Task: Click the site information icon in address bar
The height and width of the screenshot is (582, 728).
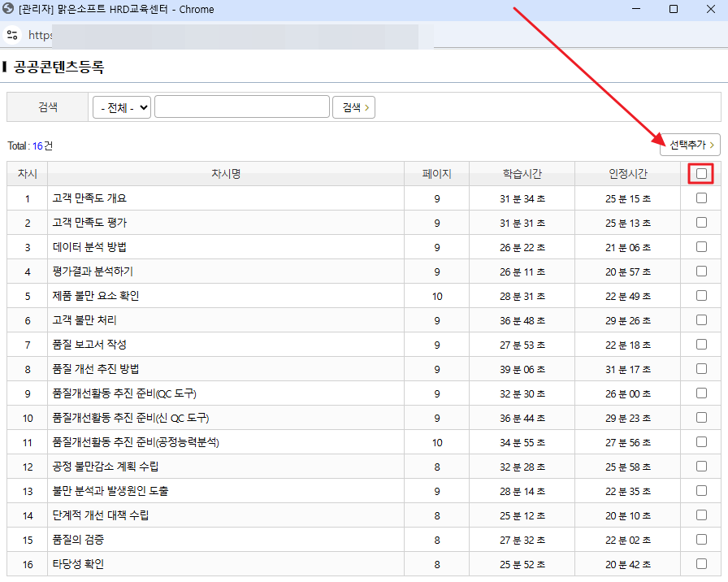Action: point(11,35)
